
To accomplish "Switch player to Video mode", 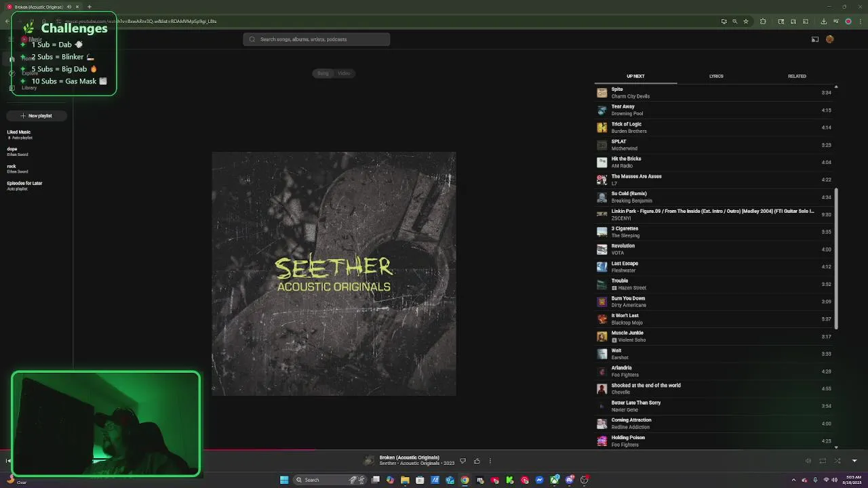I will coord(344,73).
